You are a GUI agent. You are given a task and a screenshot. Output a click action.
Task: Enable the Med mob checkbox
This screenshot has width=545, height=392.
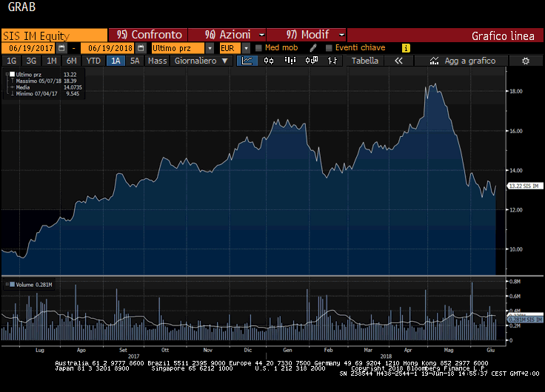[x=258, y=48]
